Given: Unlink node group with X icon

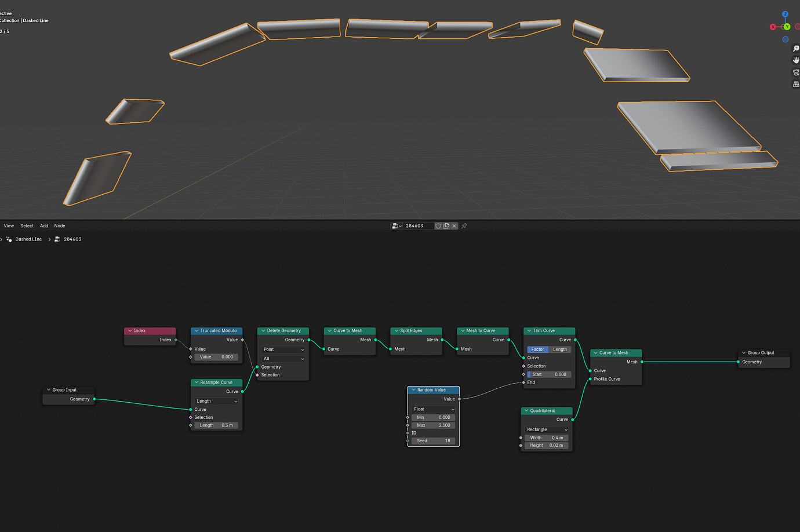Looking at the screenshot, I should (x=454, y=226).
